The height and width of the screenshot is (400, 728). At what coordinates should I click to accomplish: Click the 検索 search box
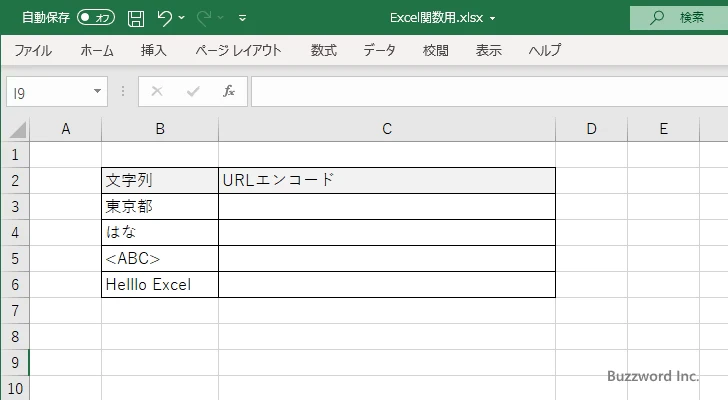679,18
